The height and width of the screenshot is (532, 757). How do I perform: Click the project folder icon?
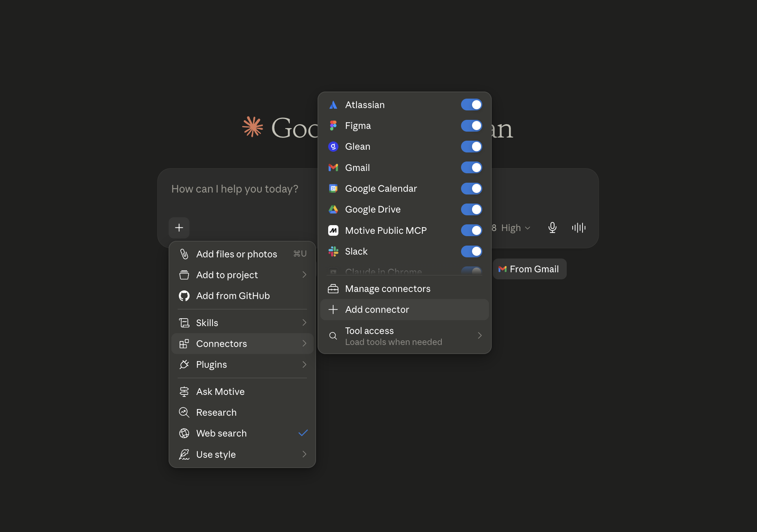(184, 275)
